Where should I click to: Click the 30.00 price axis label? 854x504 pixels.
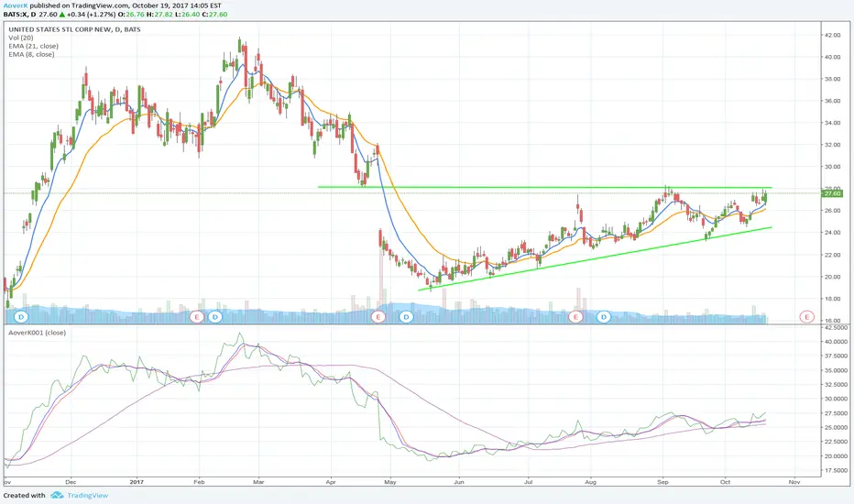832,167
